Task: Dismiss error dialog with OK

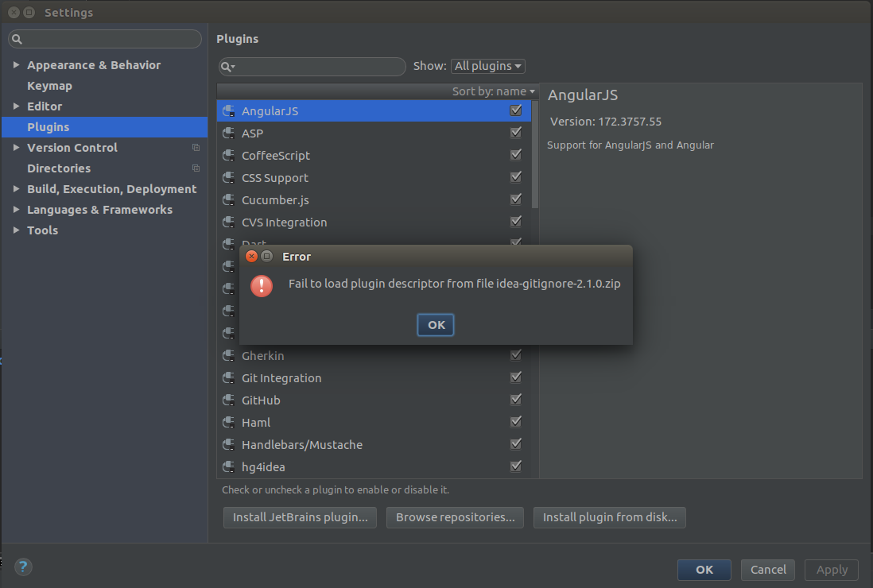Action: (436, 325)
